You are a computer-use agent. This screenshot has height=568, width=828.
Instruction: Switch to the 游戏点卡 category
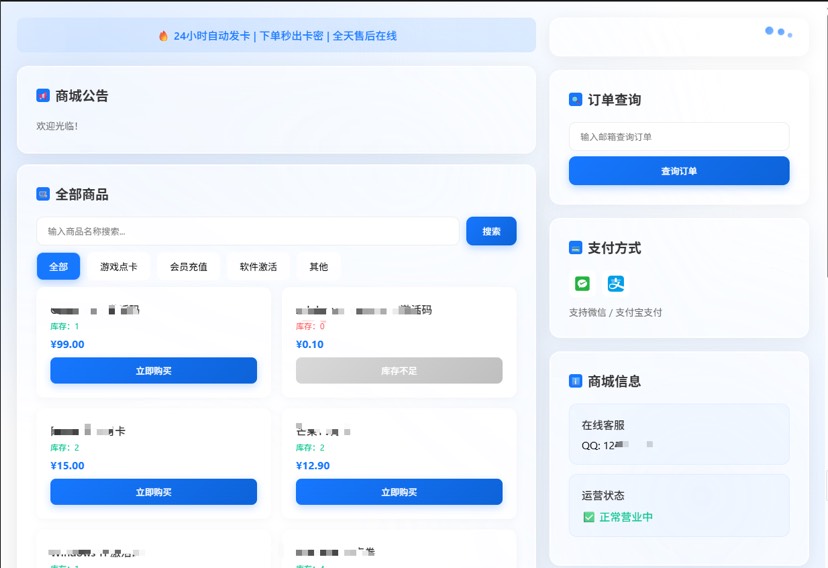tap(119, 267)
